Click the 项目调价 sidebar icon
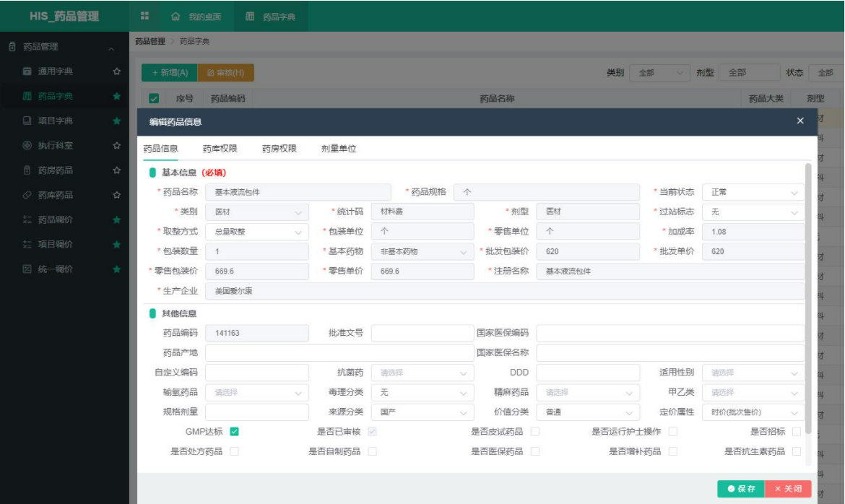The height and width of the screenshot is (504, 845). pos(27,244)
